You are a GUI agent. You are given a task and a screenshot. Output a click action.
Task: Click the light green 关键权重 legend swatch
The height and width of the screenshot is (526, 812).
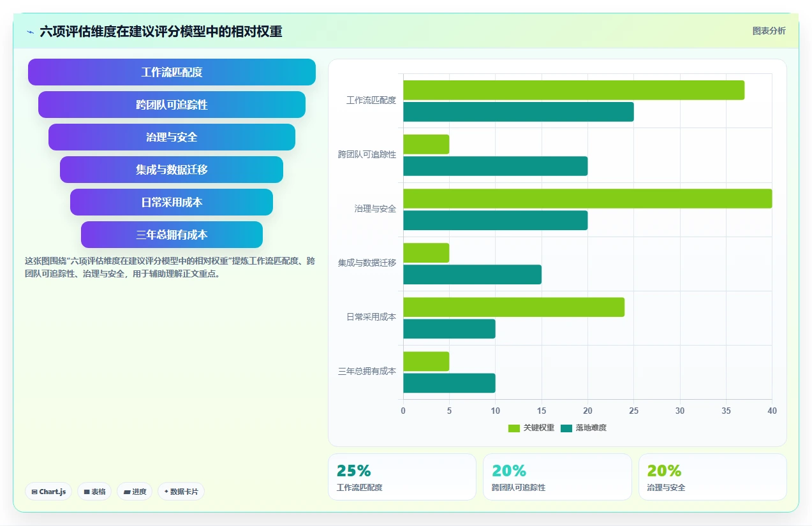pyautogui.click(x=514, y=428)
